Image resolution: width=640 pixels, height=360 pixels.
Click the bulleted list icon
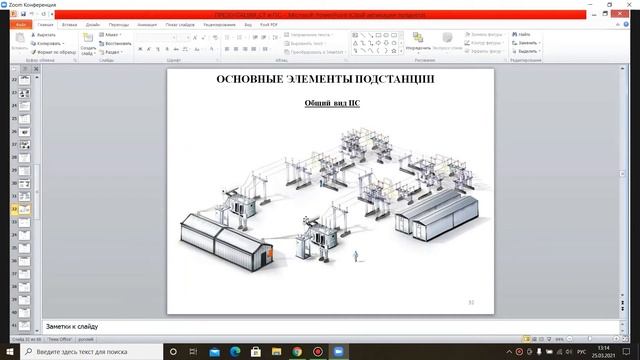click(x=228, y=38)
